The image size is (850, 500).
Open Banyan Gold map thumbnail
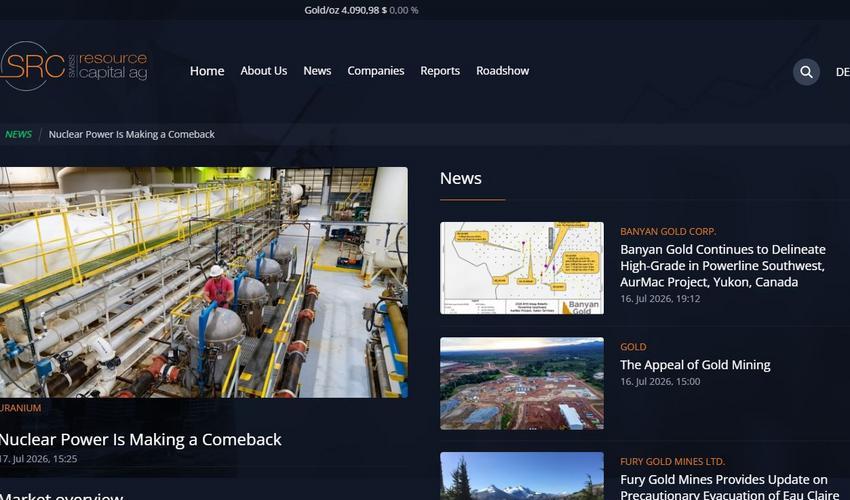point(521,268)
